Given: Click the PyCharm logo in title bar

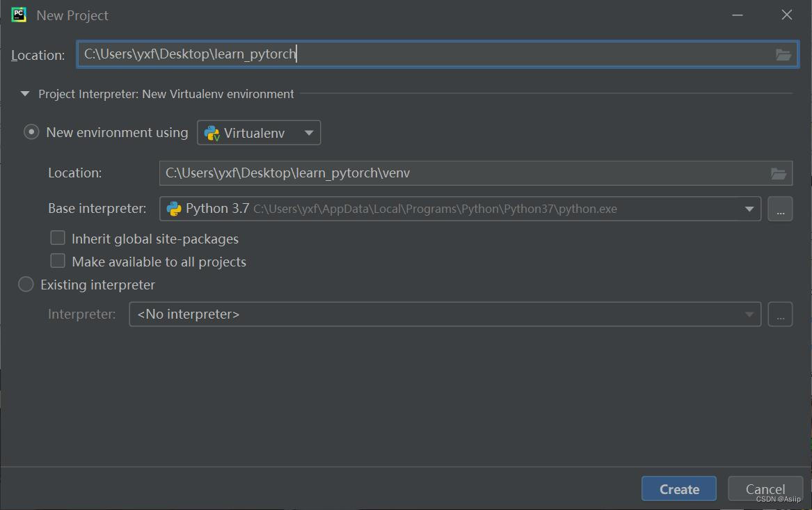Looking at the screenshot, I should click(19, 15).
